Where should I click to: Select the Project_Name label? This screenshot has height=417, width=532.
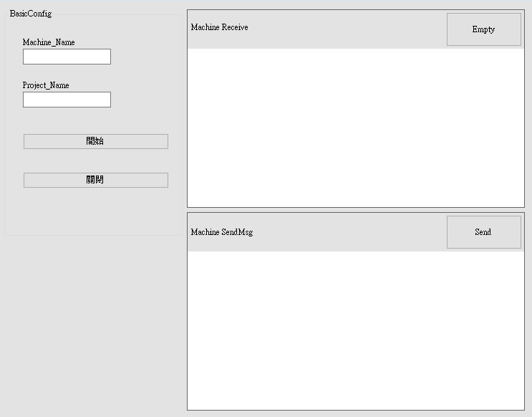tap(46, 85)
